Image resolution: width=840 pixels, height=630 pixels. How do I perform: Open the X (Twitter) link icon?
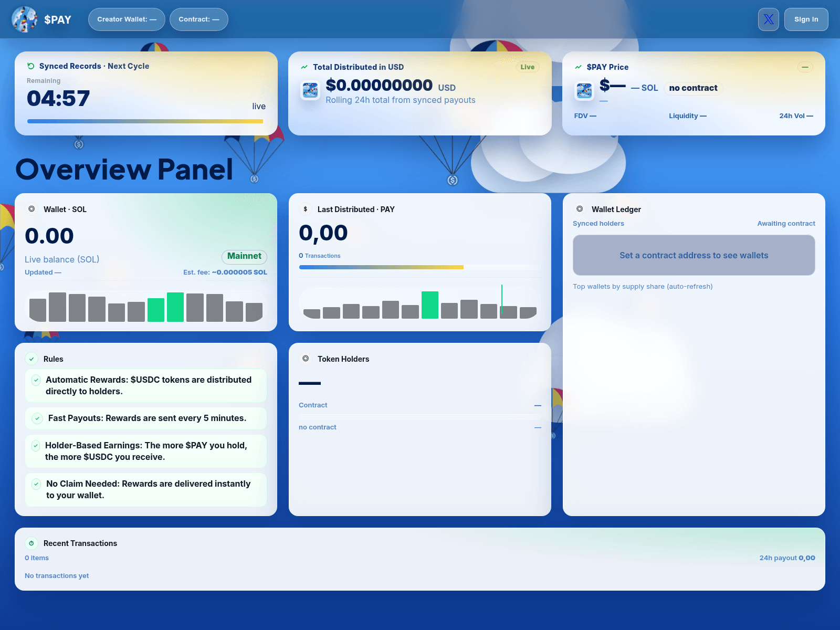[769, 19]
